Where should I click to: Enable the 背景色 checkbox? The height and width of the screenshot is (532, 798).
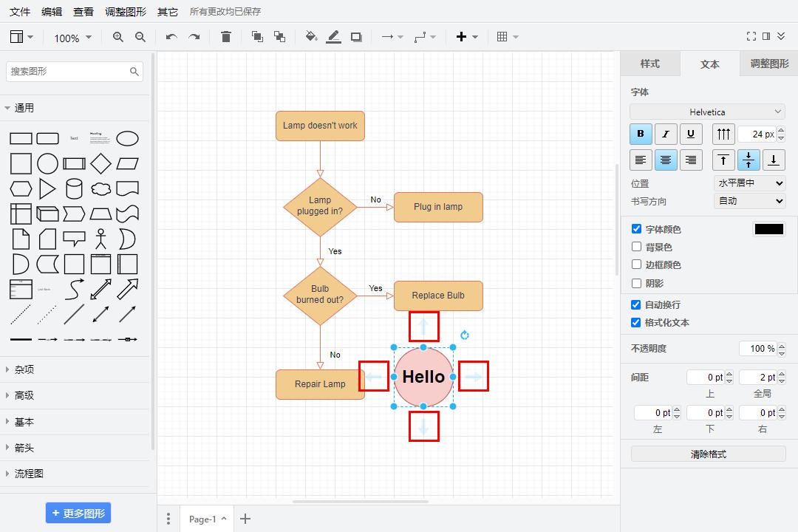click(636, 247)
